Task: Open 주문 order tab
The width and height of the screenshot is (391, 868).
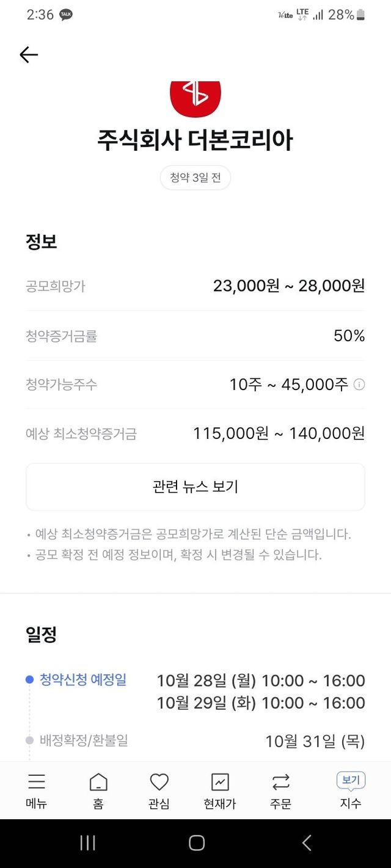Action: pos(281,790)
